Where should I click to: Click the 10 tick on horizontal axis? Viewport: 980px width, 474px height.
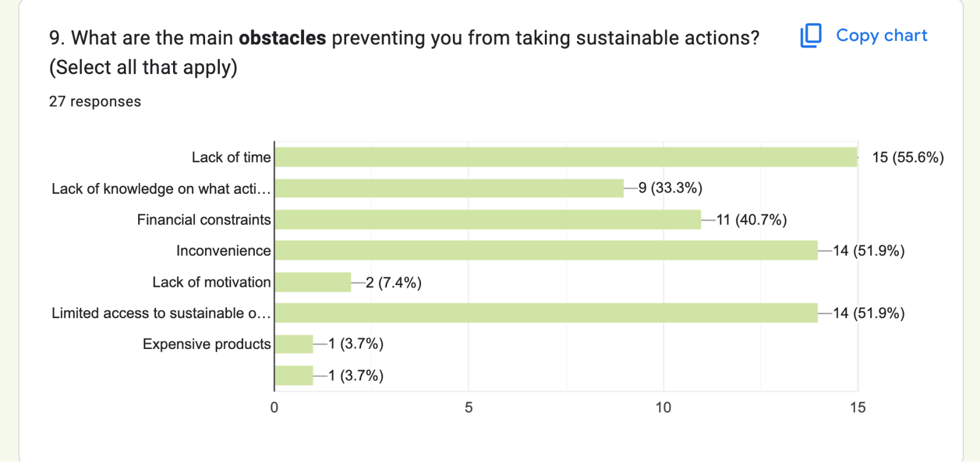[663, 408]
